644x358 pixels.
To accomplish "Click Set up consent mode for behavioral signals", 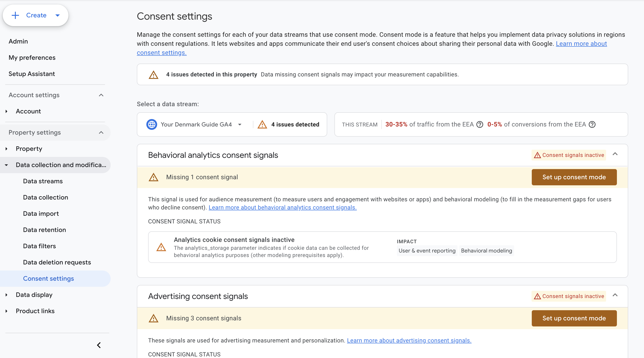I will 574,177.
